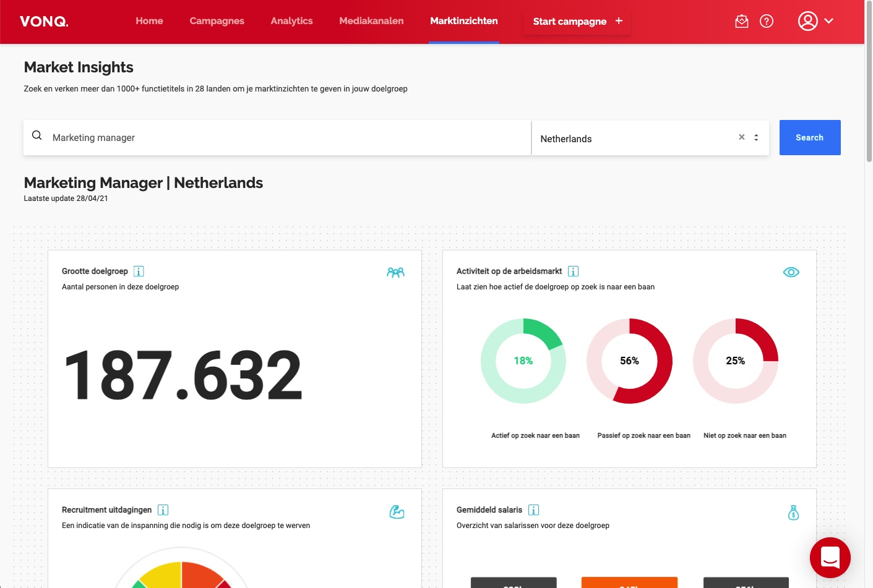Open the Netherlands country combo box
The height and width of the screenshot is (588, 873).
650,137
